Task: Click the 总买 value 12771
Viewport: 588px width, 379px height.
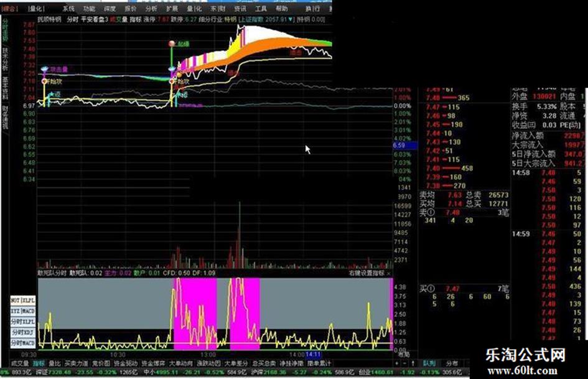Action: click(x=498, y=204)
